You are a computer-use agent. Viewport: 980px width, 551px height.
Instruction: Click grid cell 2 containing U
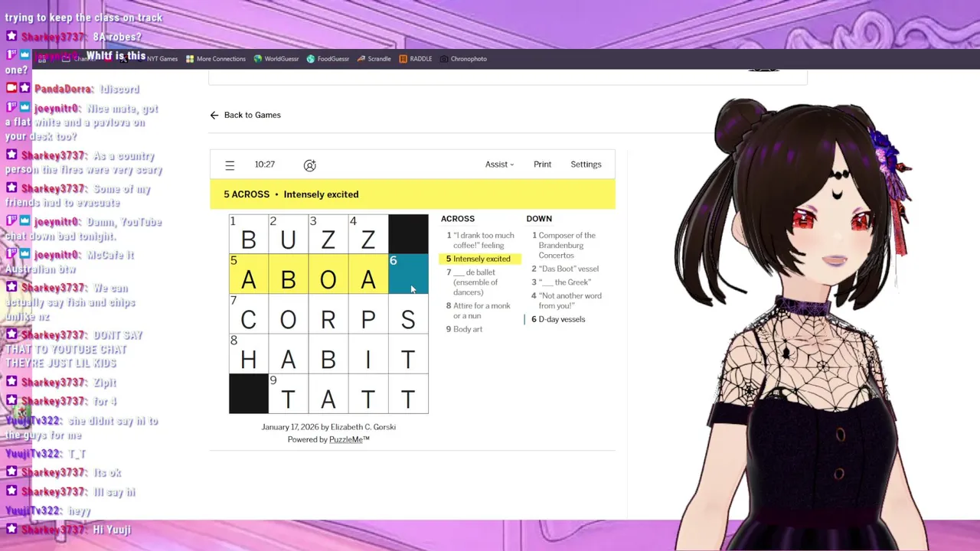pyautogui.click(x=289, y=234)
